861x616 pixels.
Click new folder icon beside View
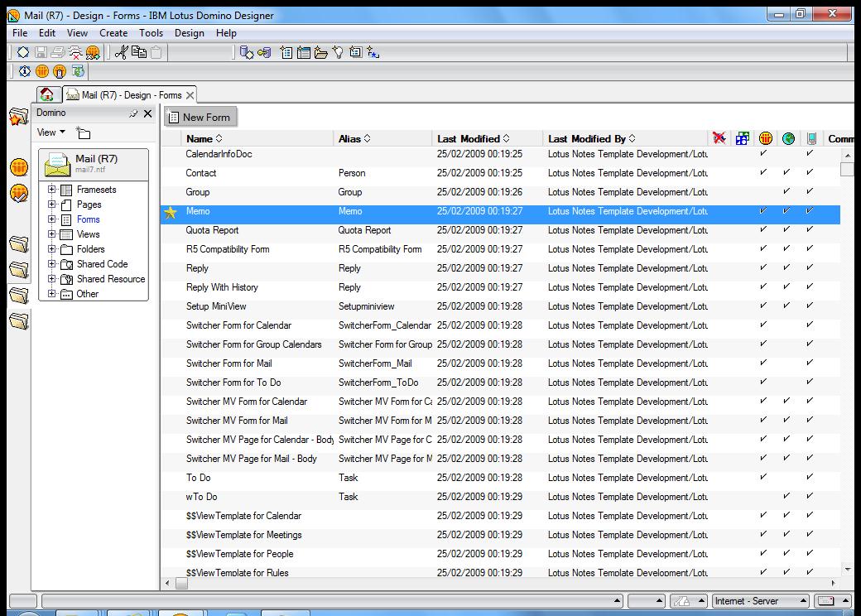point(83,132)
